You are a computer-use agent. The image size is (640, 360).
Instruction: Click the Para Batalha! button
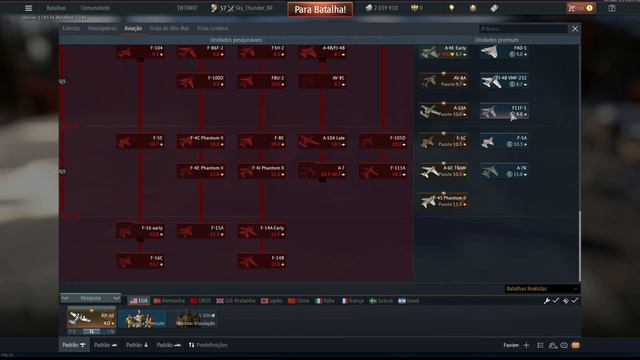pos(320,9)
